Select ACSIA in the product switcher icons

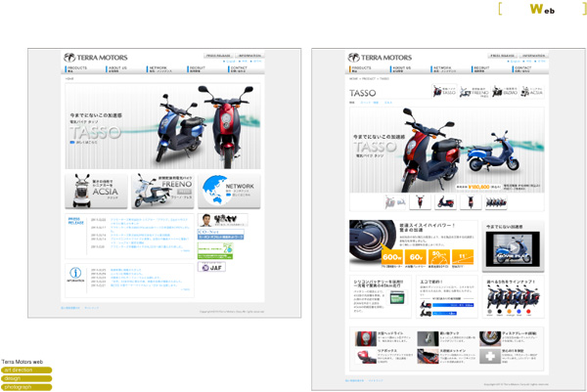(x=531, y=91)
